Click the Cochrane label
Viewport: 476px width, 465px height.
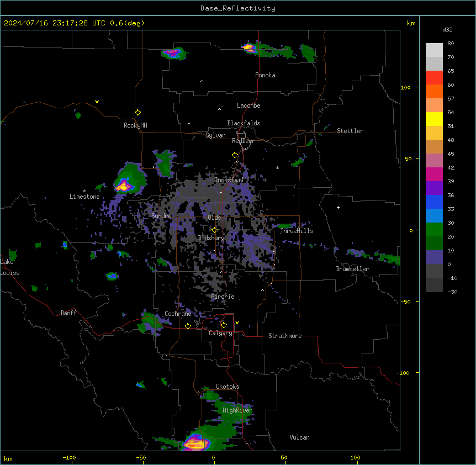point(178,314)
